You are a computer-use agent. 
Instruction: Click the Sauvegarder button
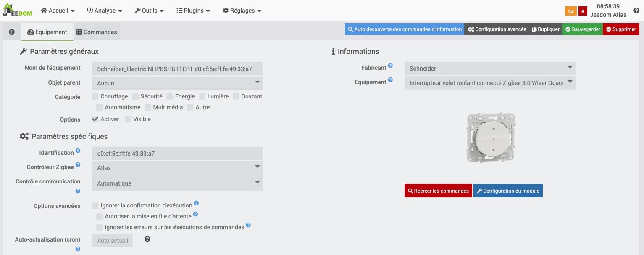click(583, 29)
